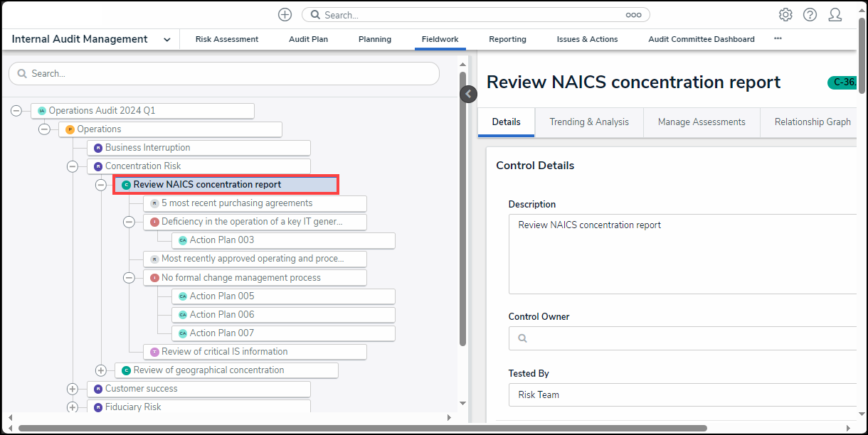868x435 pixels.
Task: Click the tree Search input field
Action: pos(224,74)
